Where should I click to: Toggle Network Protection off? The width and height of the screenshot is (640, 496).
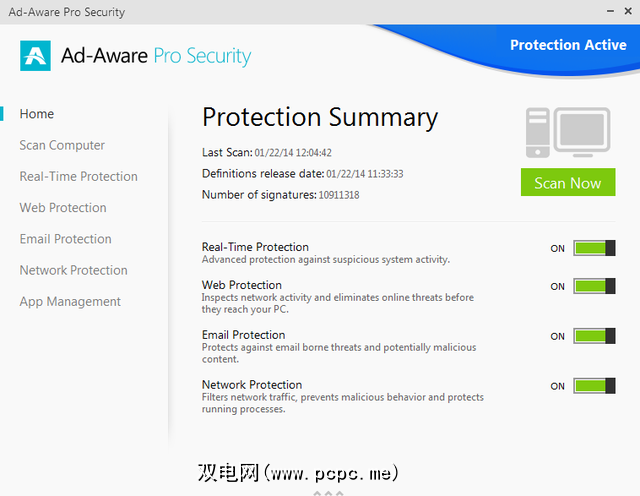click(x=594, y=386)
